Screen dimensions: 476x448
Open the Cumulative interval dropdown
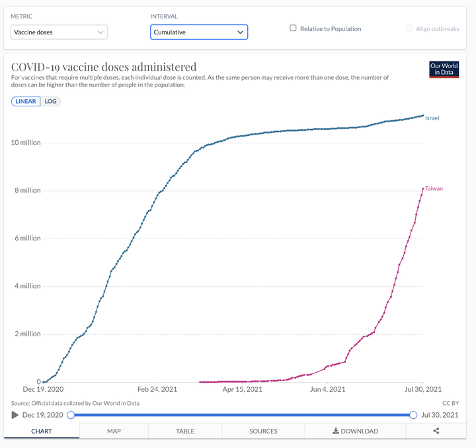[x=199, y=32]
